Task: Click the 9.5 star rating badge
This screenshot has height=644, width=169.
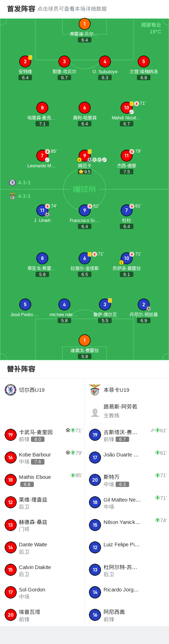Action: point(85,172)
